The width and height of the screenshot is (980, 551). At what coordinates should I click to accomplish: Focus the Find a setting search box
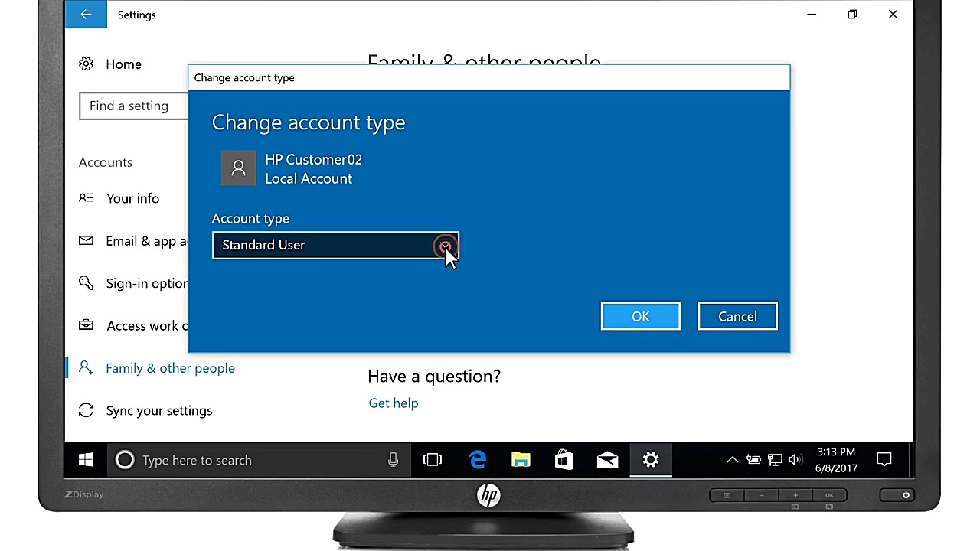(134, 106)
